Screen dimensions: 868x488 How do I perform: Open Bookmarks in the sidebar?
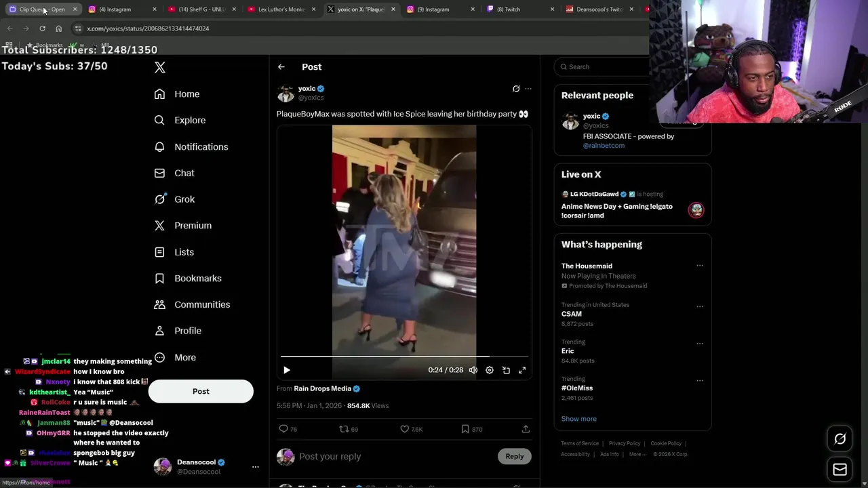coord(188,278)
